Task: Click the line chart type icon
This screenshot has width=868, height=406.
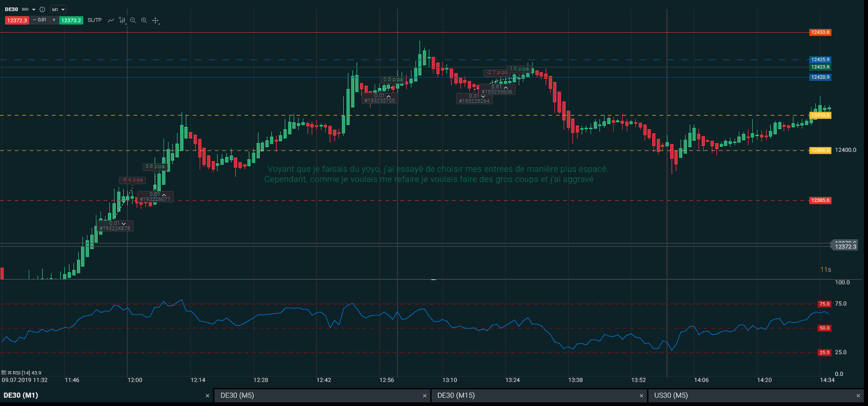Action: (111, 20)
